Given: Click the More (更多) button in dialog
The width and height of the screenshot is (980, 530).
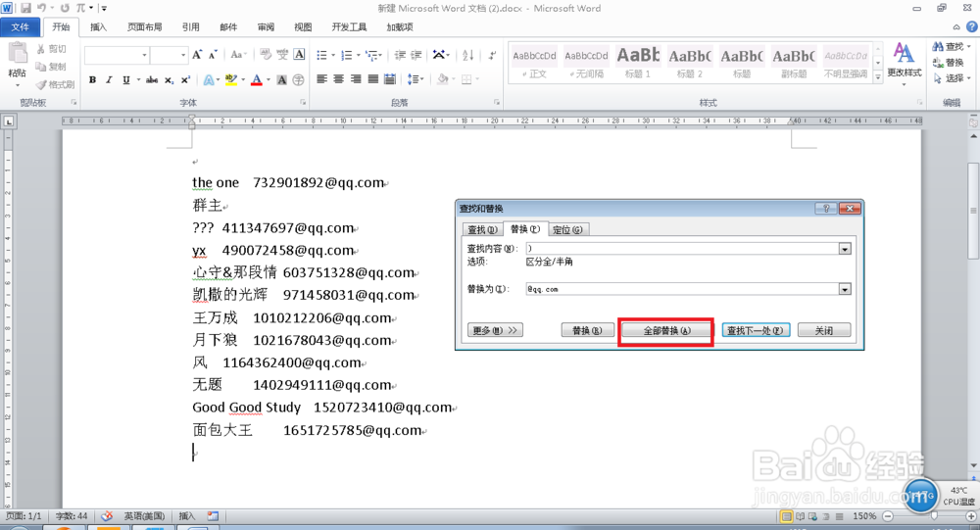Looking at the screenshot, I should (495, 330).
